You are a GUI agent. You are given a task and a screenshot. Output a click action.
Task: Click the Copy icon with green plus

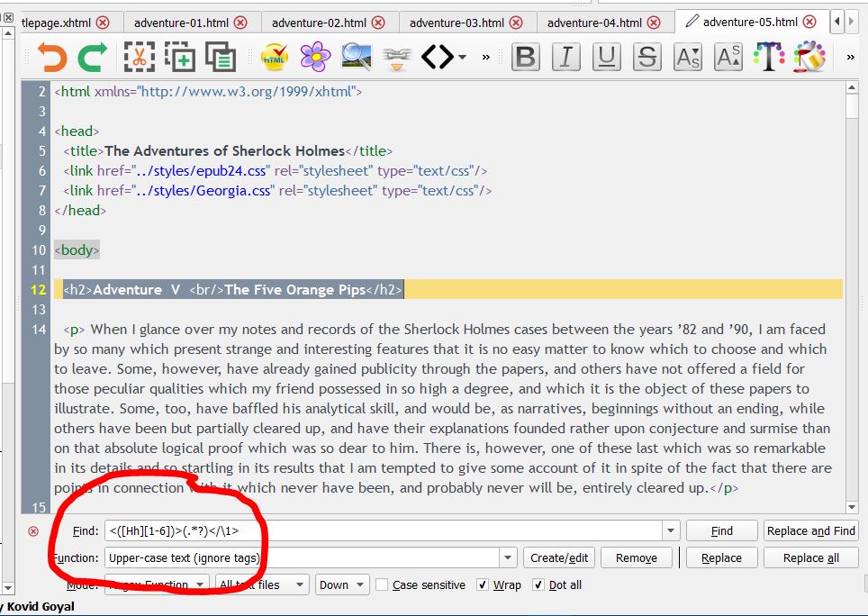coord(180,57)
